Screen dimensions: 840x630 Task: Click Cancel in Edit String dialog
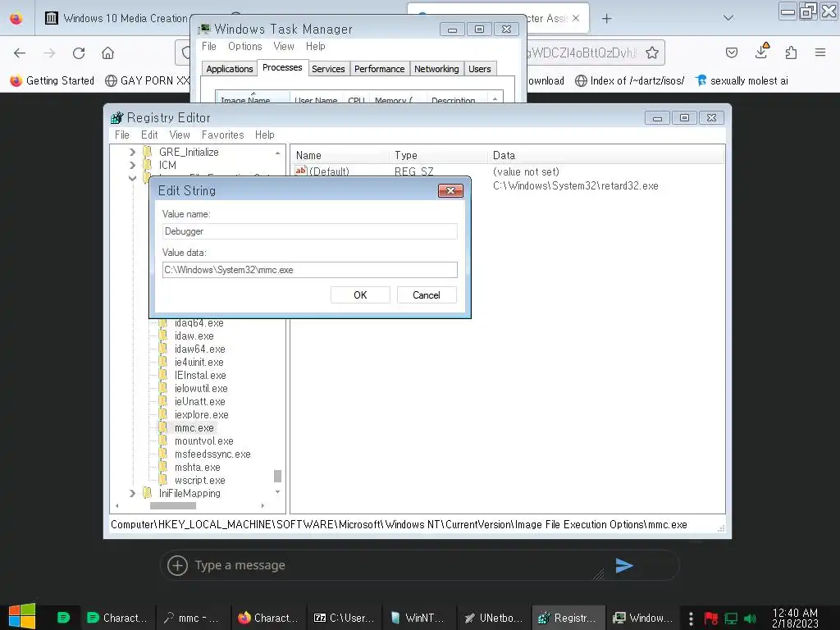[427, 295]
